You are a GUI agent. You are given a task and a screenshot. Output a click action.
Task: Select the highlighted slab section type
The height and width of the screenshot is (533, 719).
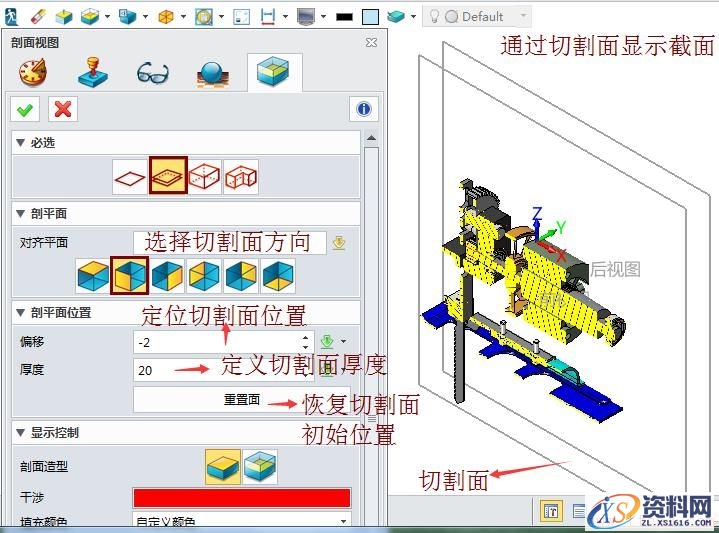pyautogui.click(x=168, y=175)
